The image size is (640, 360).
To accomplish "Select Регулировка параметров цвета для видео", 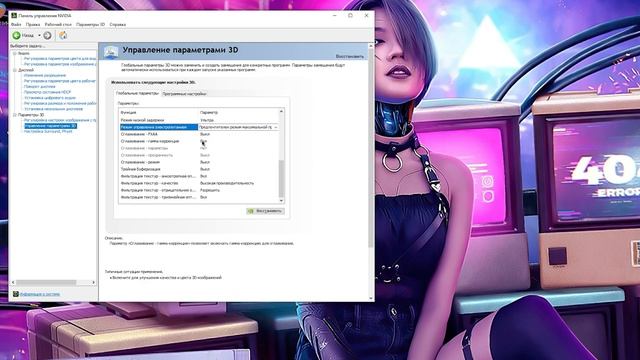I will click(60, 59).
